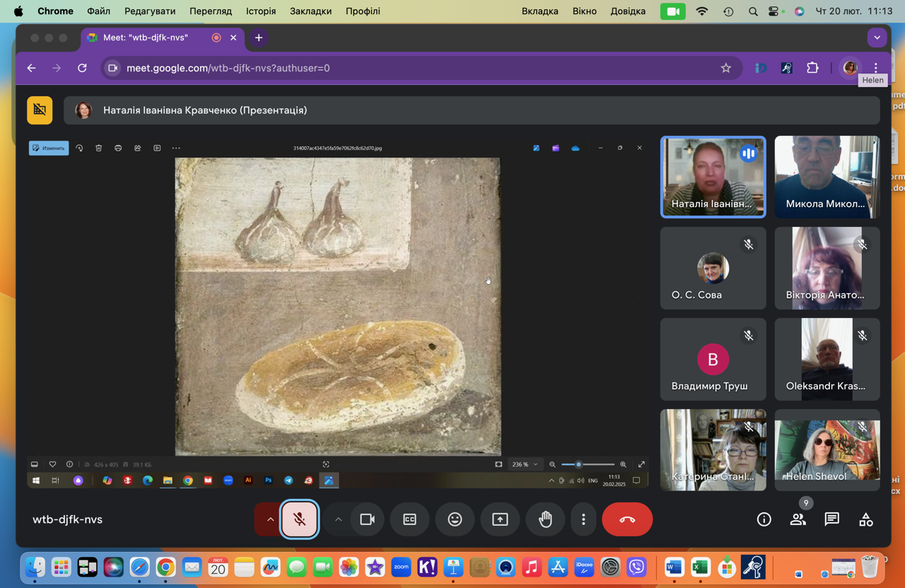Click the Наталія Іванівна Кравченко presentation bar
905x588 pixels.
point(472,110)
